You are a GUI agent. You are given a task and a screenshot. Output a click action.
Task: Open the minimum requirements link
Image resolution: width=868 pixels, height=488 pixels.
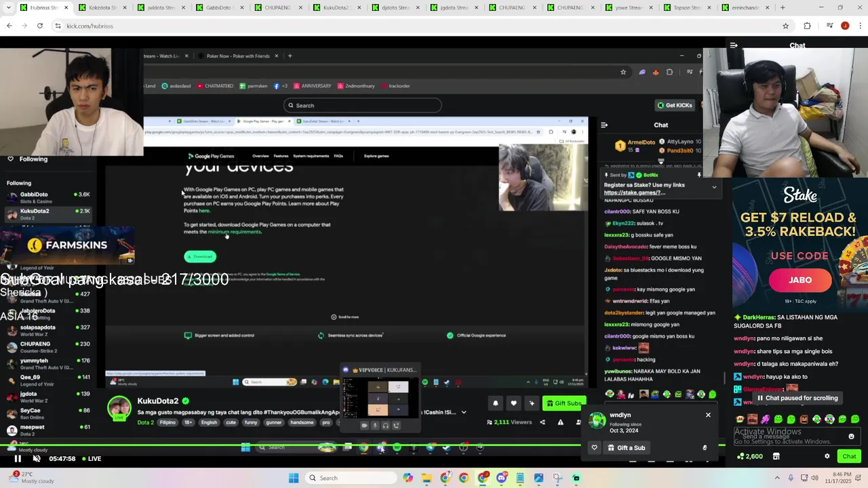234,232
